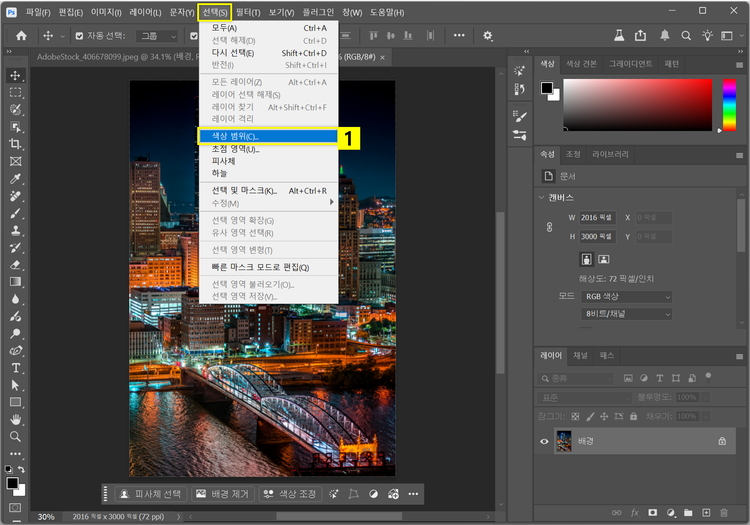The height and width of the screenshot is (525, 750).
Task: Select the Horizontal Type tool
Action: coord(15,367)
